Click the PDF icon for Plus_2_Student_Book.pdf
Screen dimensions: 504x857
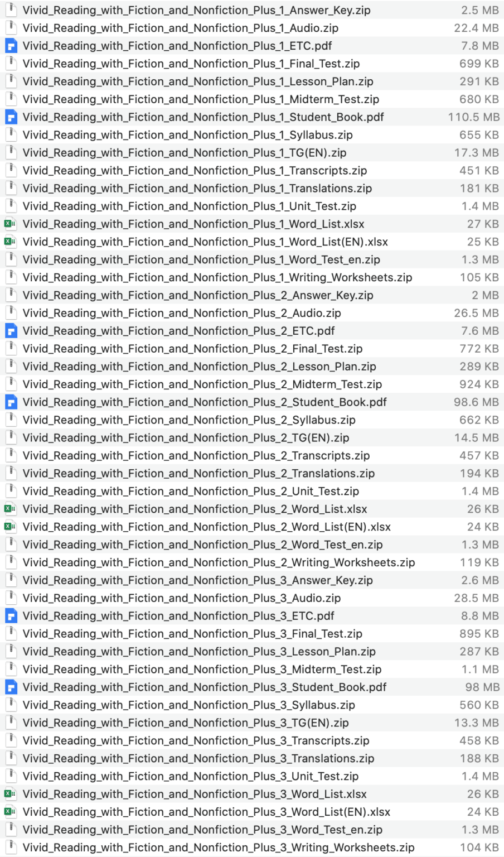point(11,402)
